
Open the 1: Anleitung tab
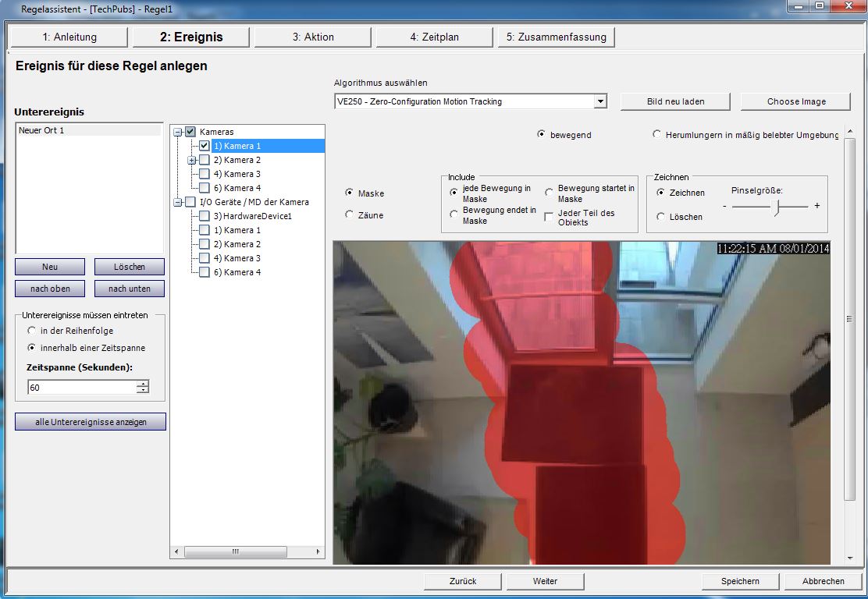pyautogui.click(x=69, y=37)
